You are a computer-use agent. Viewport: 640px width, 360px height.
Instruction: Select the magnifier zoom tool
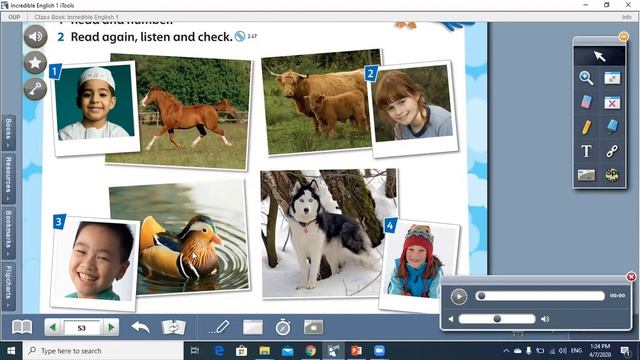(x=586, y=78)
